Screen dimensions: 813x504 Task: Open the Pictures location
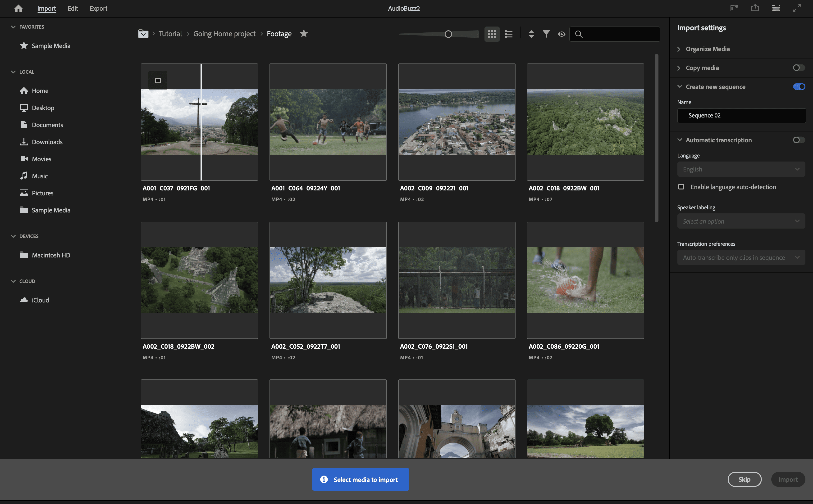37,193
